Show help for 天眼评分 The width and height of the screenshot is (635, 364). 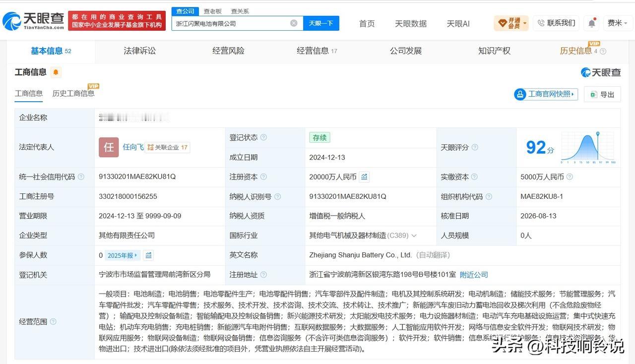click(x=475, y=147)
